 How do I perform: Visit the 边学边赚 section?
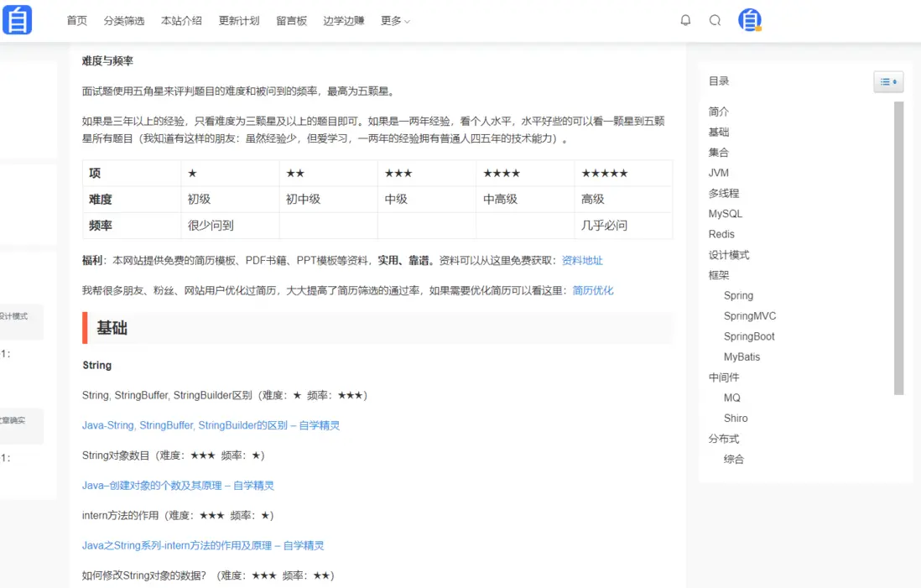343,21
